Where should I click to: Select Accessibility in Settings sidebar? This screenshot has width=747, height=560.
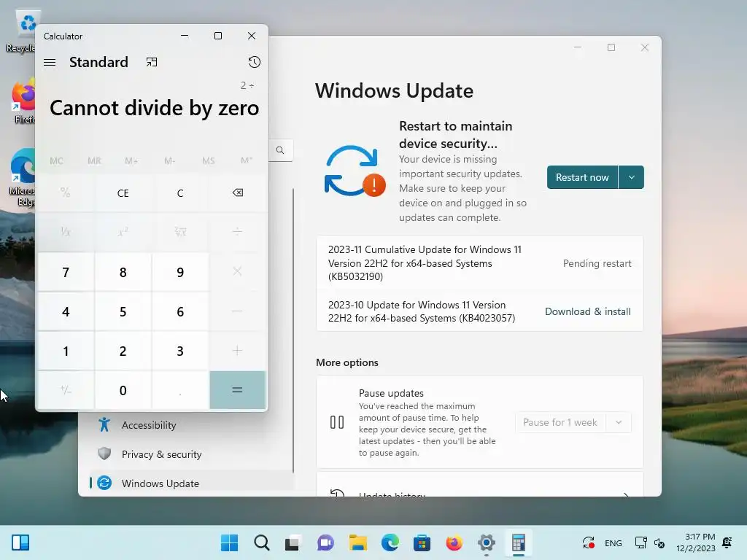[x=190, y=425]
